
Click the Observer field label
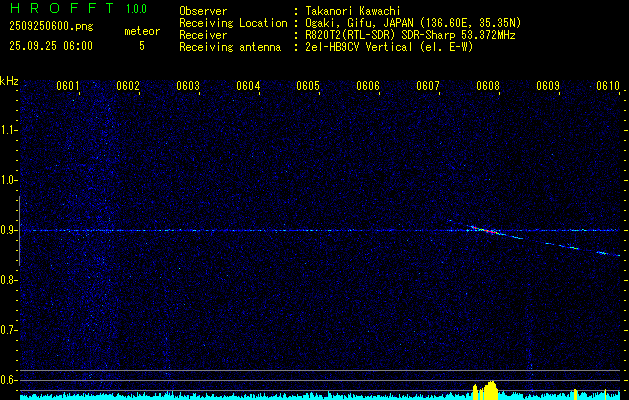tap(203, 11)
